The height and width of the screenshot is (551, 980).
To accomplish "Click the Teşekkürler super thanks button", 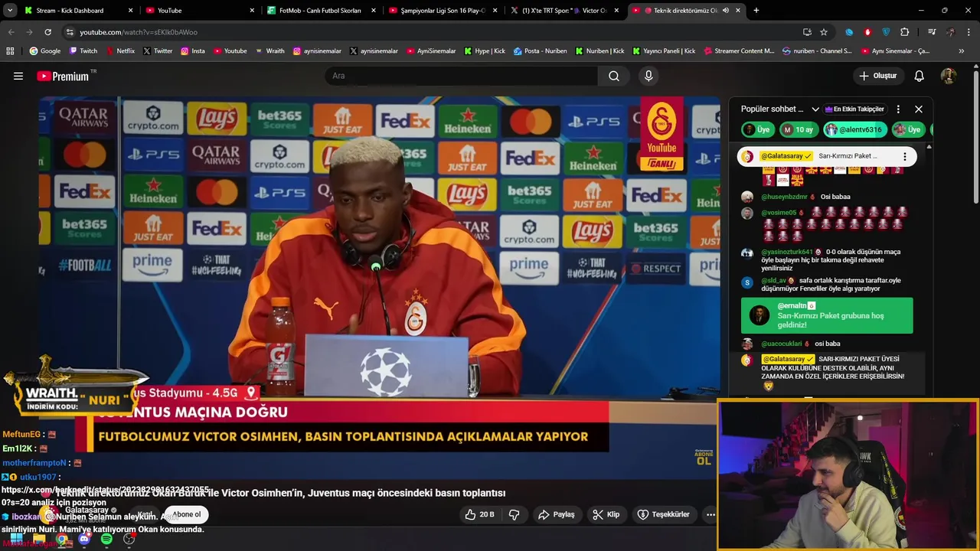I will [x=664, y=514].
